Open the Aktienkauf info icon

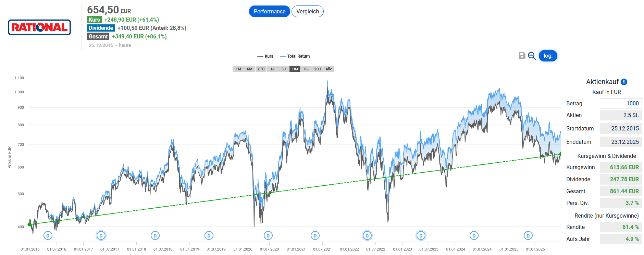pos(624,82)
